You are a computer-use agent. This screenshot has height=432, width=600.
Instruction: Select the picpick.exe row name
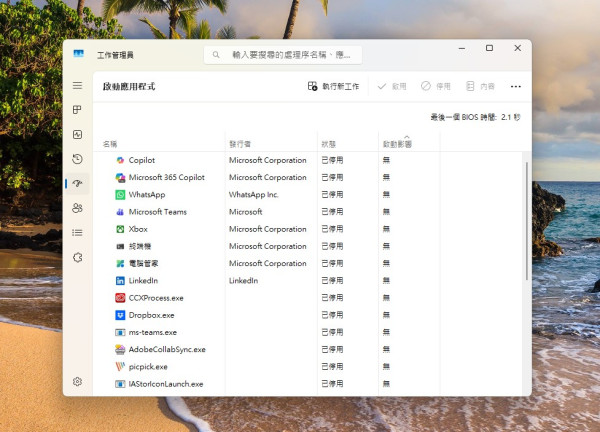(148, 367)
